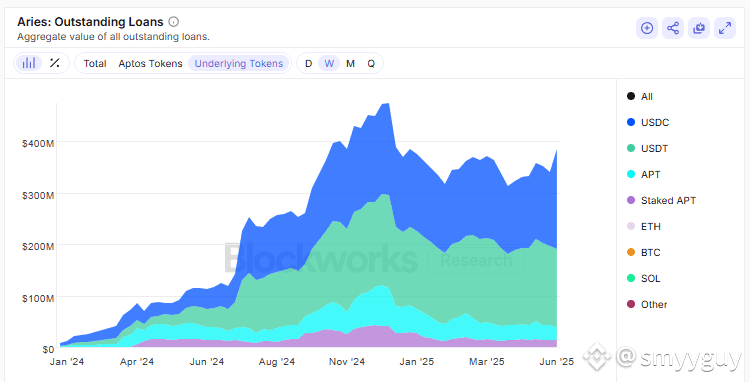
Task: Click the share chart icon
Action: click(x=673, y=28)
